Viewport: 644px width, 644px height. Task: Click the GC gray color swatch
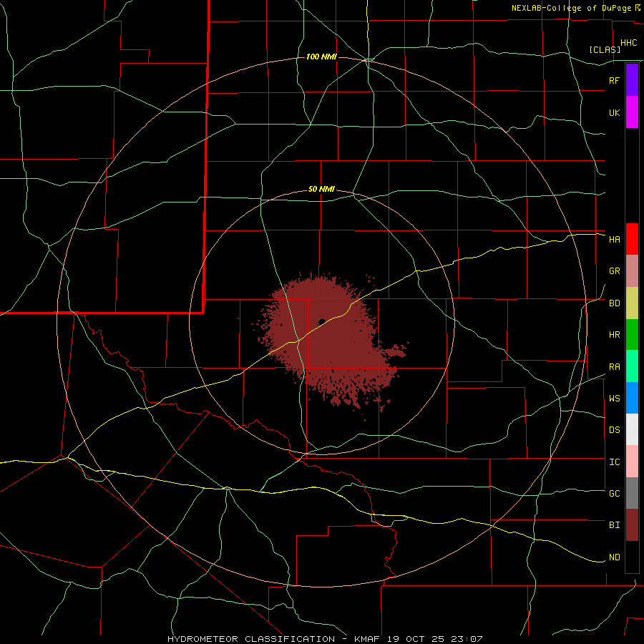click(x=632, y=493)
